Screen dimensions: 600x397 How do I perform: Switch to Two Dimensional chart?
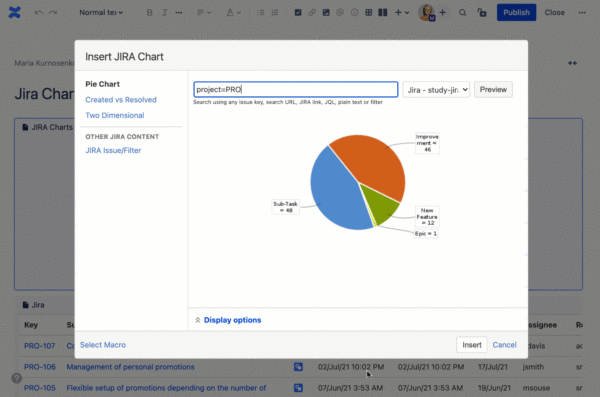tap(114, 115)
